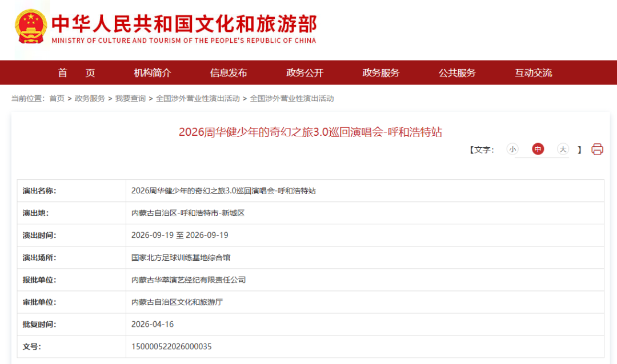Click first 全国涉外营业性演出活动 breadcrumb link

coord(198,99)
